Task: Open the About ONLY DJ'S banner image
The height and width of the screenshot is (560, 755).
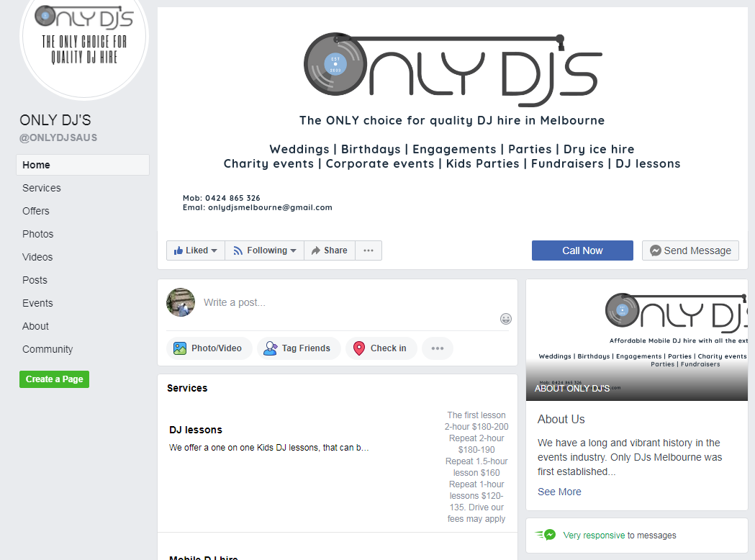Action: 636,340
